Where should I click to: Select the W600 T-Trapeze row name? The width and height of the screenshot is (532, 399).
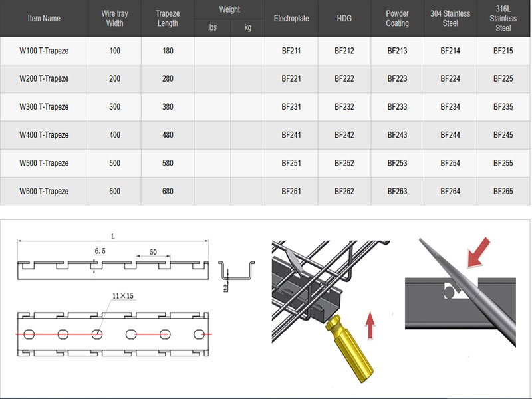coord(44,192)
